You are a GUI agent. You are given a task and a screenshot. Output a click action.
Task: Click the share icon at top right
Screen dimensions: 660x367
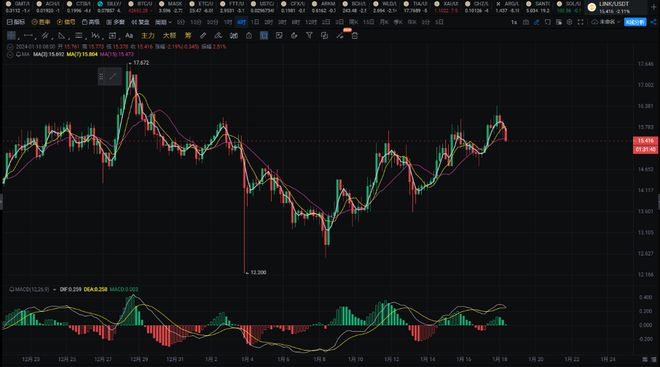[653, 22]
